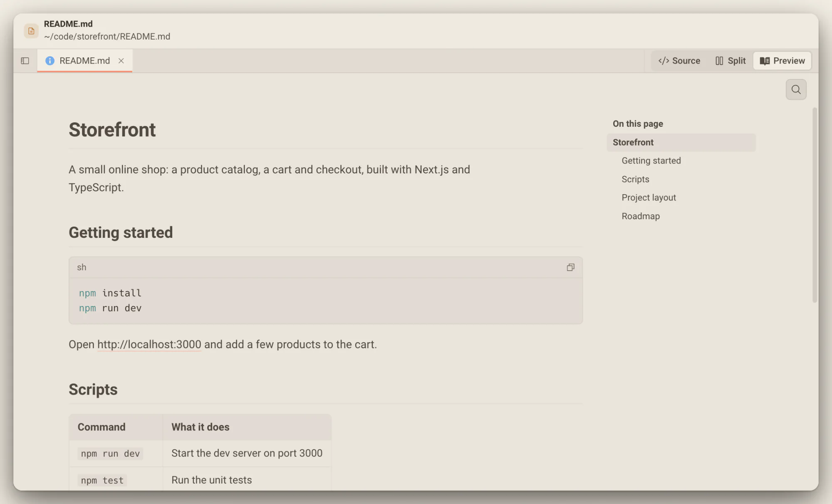The width and height of the screenshot is (832, 504).
Task: Click the 'npm run dev' line in code block
Action: pos(110,308)
